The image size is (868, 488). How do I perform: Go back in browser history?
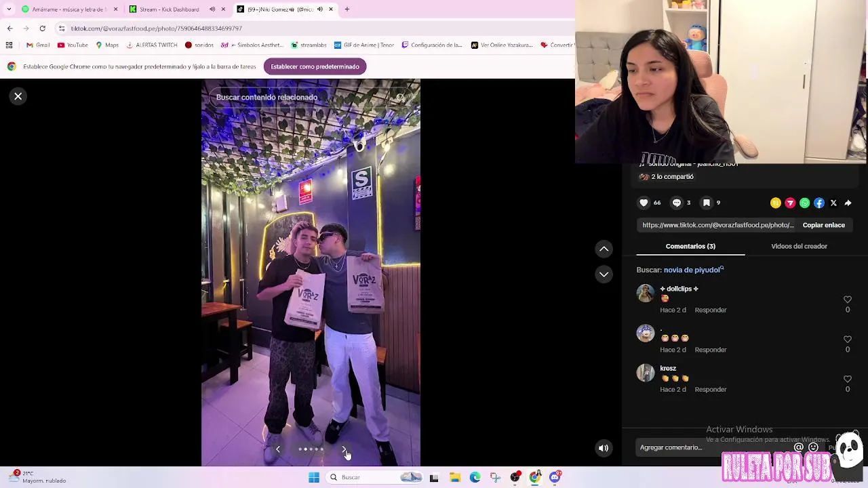point(9,28)
